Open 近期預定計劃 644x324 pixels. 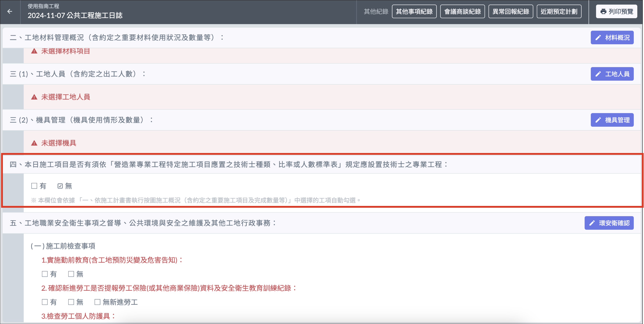point(559,12)
